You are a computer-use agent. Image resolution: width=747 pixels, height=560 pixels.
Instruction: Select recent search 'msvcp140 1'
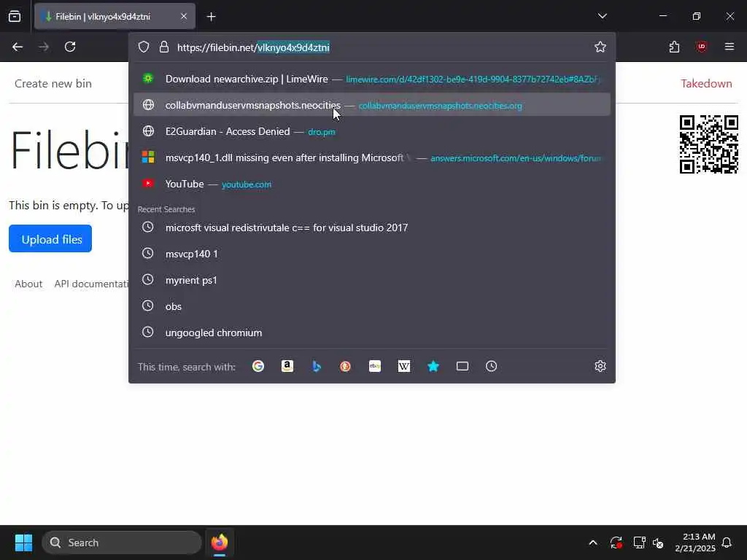pyautogui.click(x=371, y=254)
